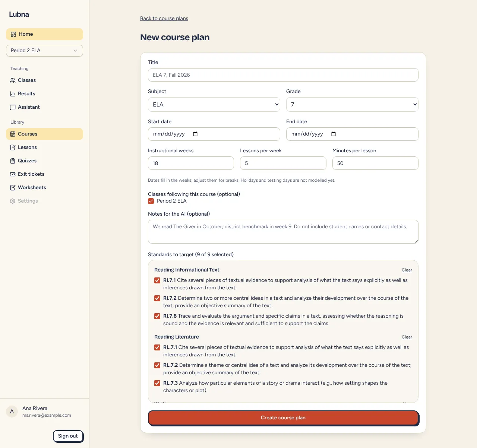Click the Title input field
The image size is (477, 448).
point(283,75)
